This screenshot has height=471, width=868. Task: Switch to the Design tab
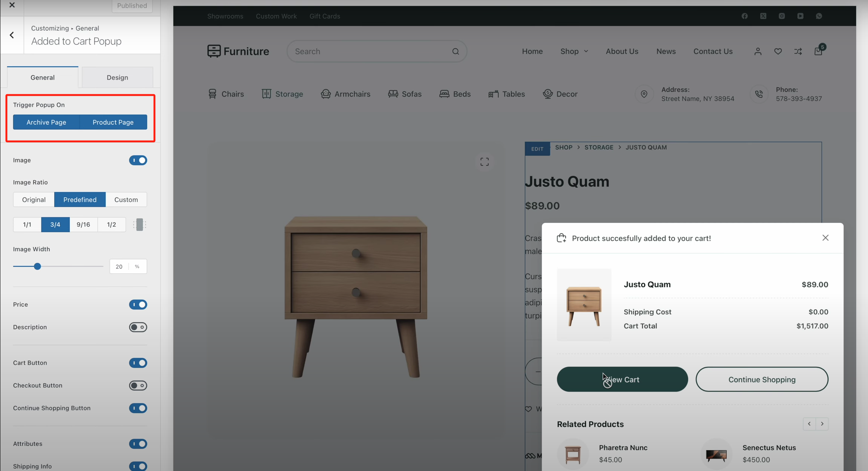tap(117, 77)
